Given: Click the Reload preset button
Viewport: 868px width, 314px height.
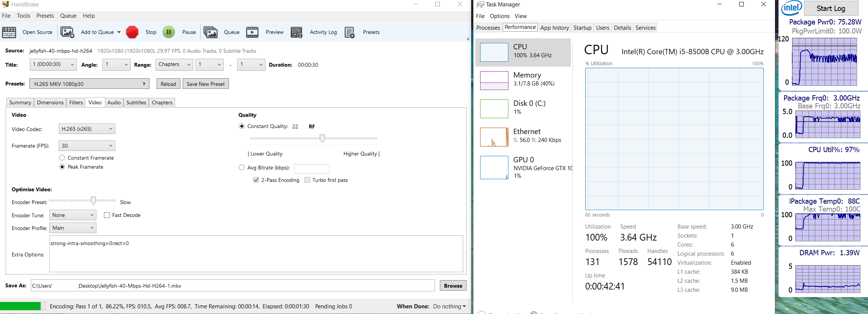Looking at the screenshot, I should pos(168,84).
